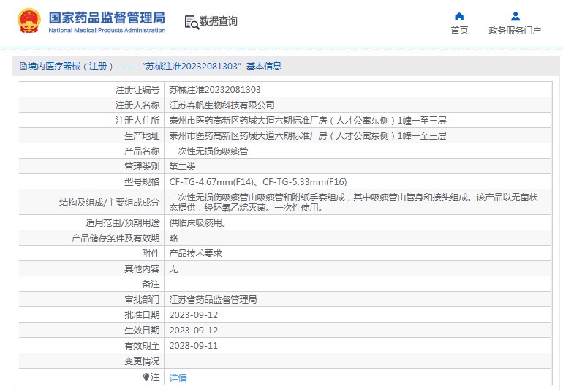Click 其他内容 value 无
This screenshot has width=563, height=392.
coord(174,269)
